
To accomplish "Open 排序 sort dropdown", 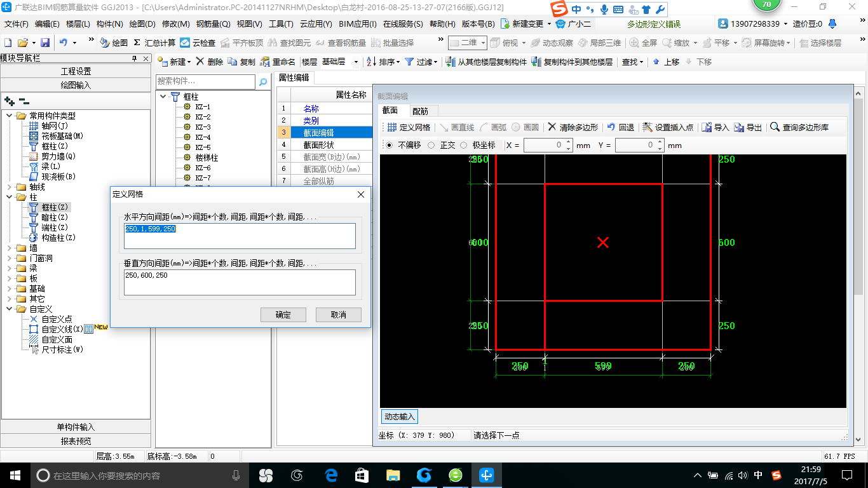I will [384, 62].
